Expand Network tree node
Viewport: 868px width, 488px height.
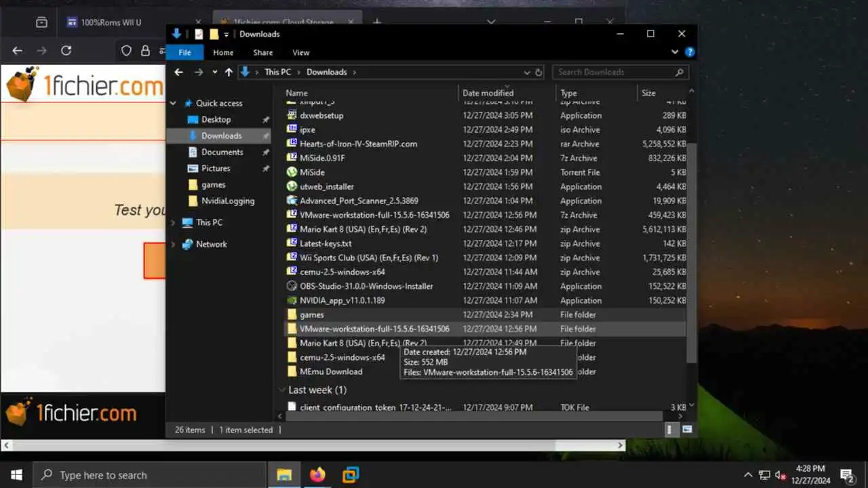click(173, 244)
